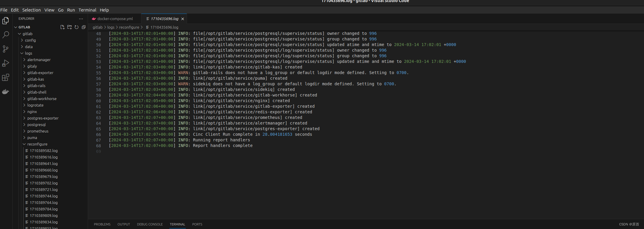Select the 1710435696.log editor tab
The image size is (644, 229).
point(164,19)
